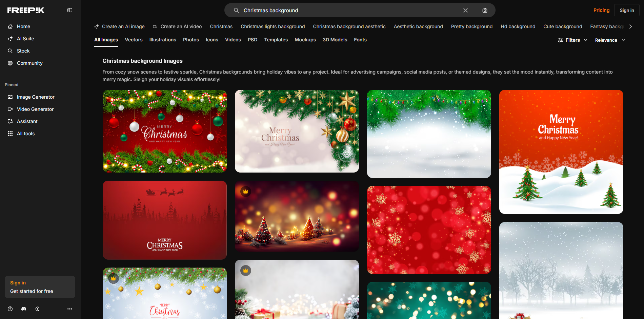Click the Sign in button
This screenshot has width=644, height=319.
(626, 10)
